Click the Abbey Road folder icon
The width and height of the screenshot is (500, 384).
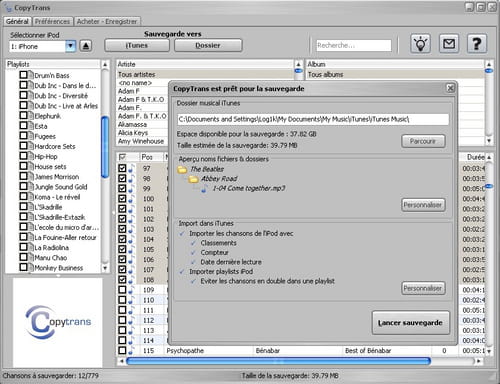pos(193,179)
